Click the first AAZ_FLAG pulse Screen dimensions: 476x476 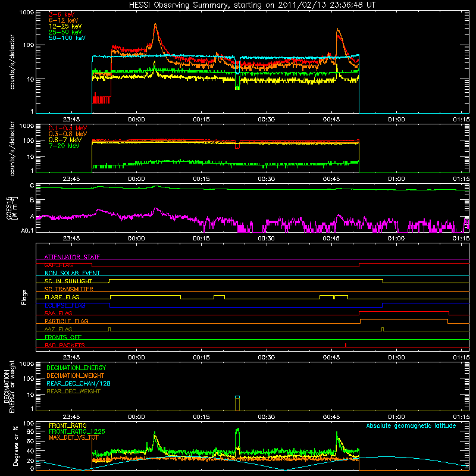(109, 329)
